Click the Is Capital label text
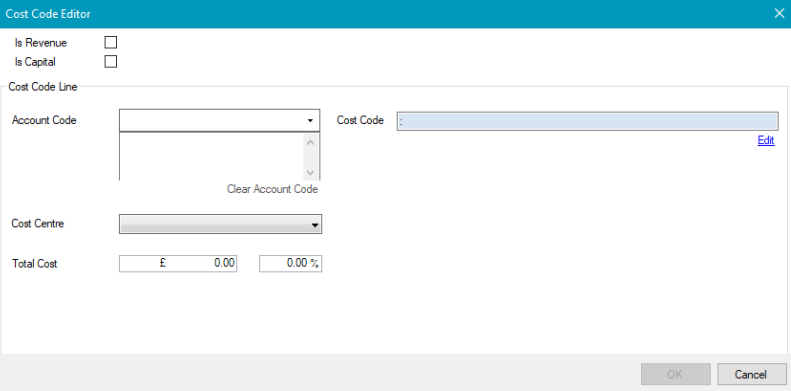The width and height of the screenshot is (791, 391). pyautogui.click(x=35, y=62)
